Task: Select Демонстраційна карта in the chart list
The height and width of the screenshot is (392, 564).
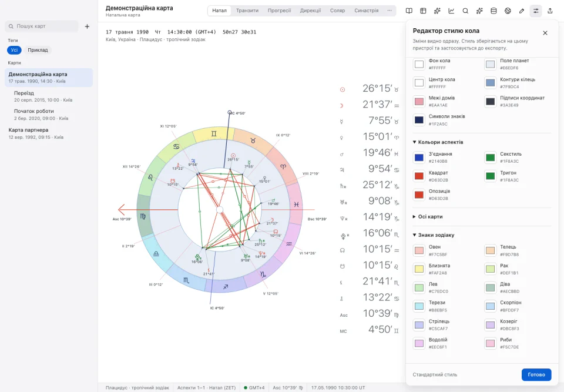Action: (49, 78)
